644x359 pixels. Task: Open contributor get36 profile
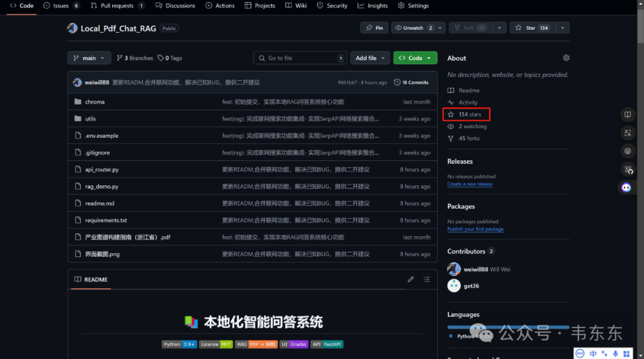471,286
